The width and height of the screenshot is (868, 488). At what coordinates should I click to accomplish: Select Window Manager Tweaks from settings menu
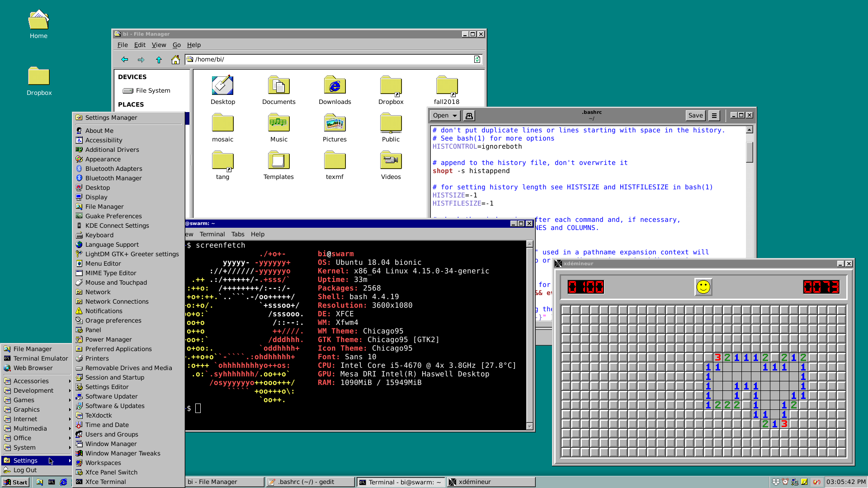coord(123,453)
